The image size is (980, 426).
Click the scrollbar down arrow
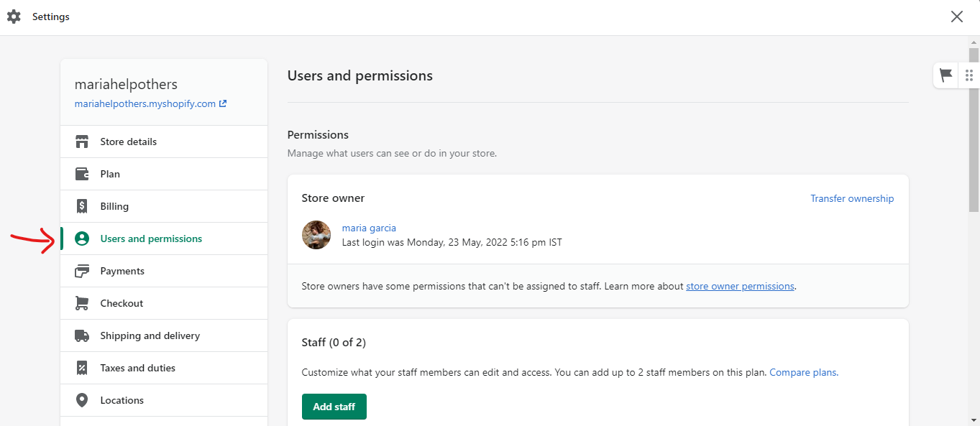click(974, 420)
